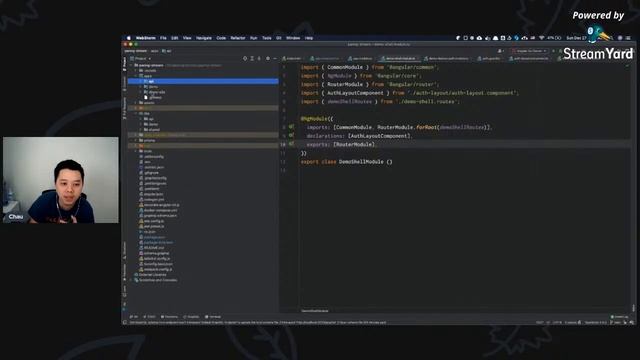
Task: Click the Wi-Fi icon in the menu bar
Action: coord(542,38)
